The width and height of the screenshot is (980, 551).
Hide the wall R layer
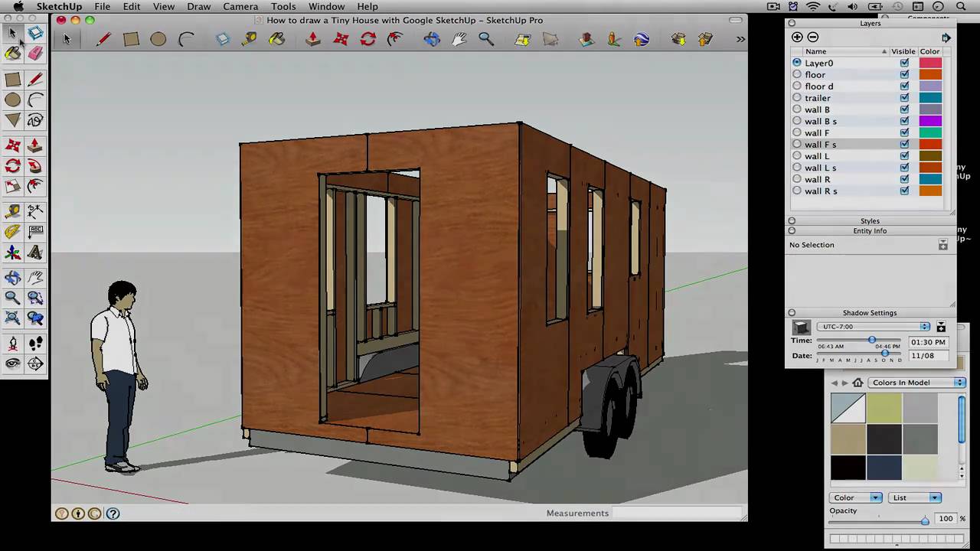(904, 179)
